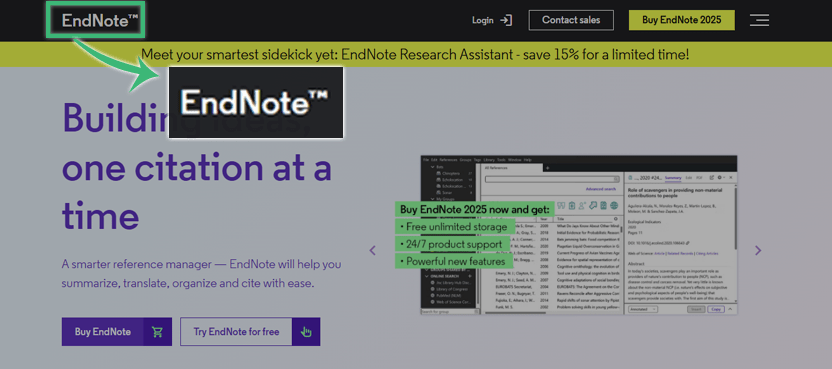The width and height of the screenshot is (832, 369).
Task: Open the File menu in the app preview
Action: tap(426, 160)
